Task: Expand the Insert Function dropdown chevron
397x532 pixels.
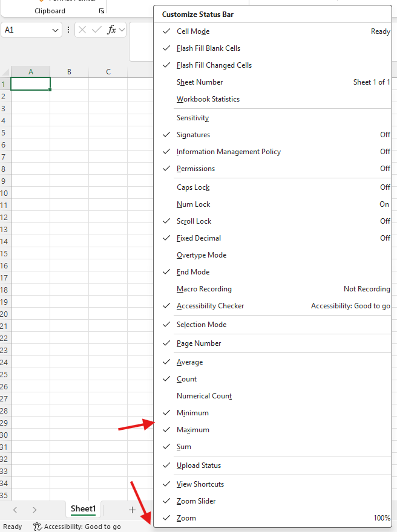Action: pyautogui.click(x=122, y=30)
